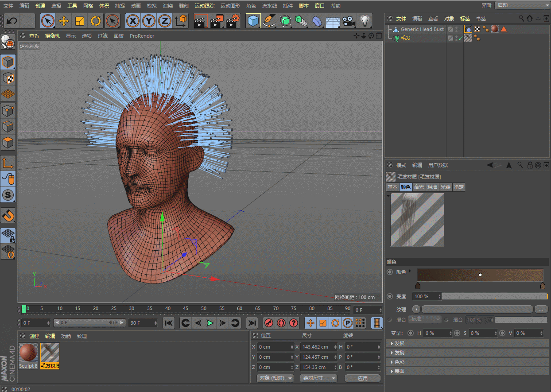
Task: Switch to the 粗细 tab
Action: (432, 187)
